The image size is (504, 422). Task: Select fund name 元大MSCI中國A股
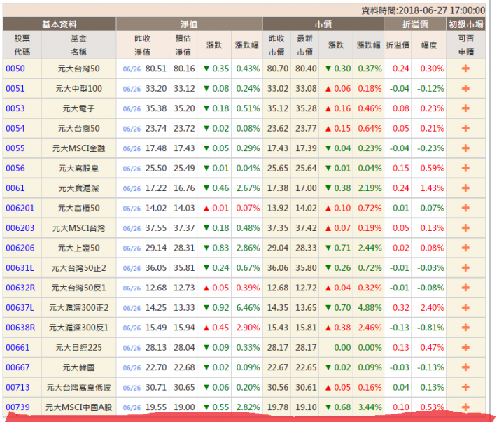coord(78,407)
